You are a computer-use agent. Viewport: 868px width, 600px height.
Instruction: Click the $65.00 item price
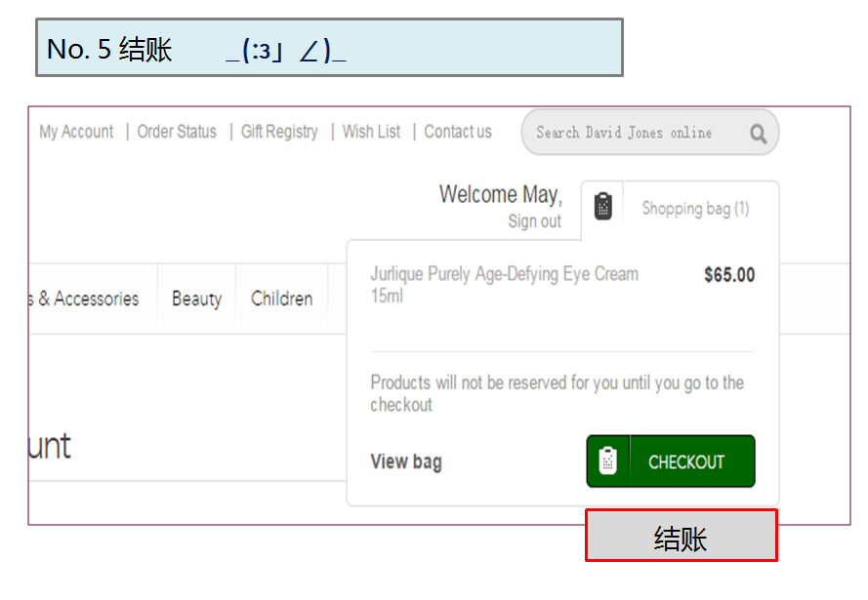coord(729,275)
